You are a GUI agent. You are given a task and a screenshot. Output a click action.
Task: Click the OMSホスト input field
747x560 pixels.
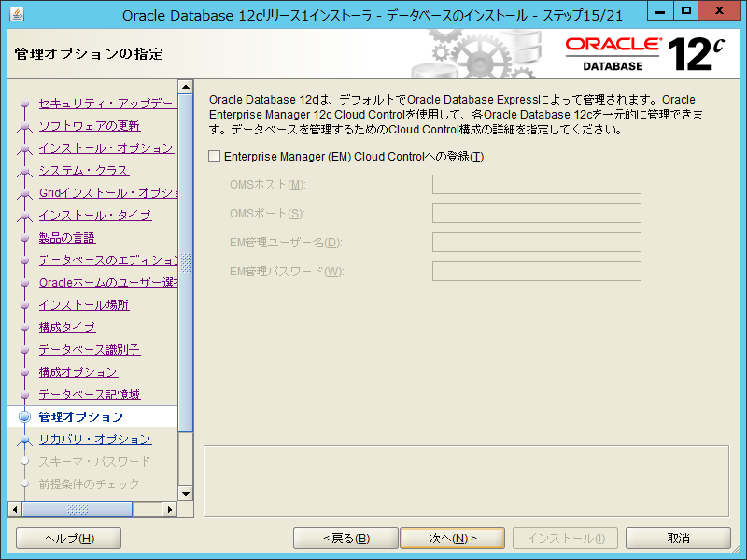(x=536, y=185)
